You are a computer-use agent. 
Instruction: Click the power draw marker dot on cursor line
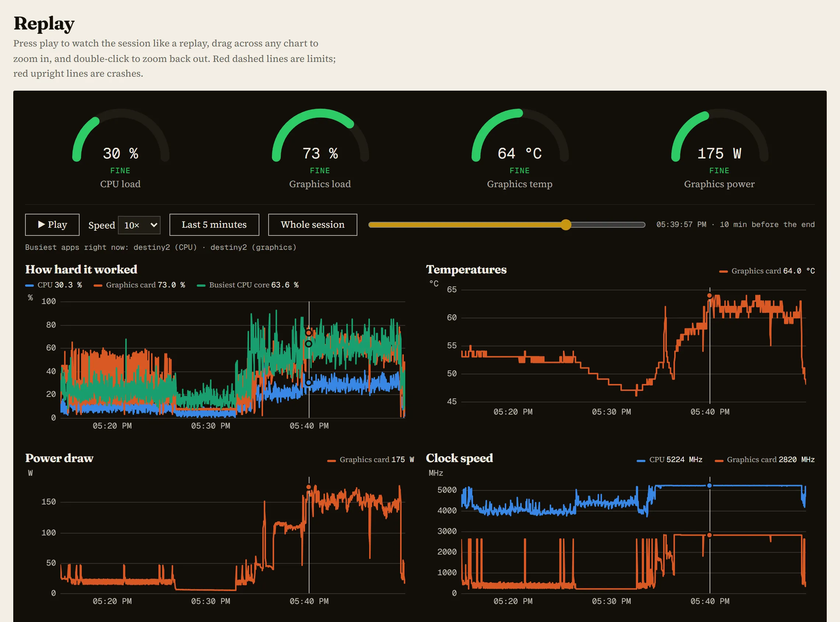309,487
